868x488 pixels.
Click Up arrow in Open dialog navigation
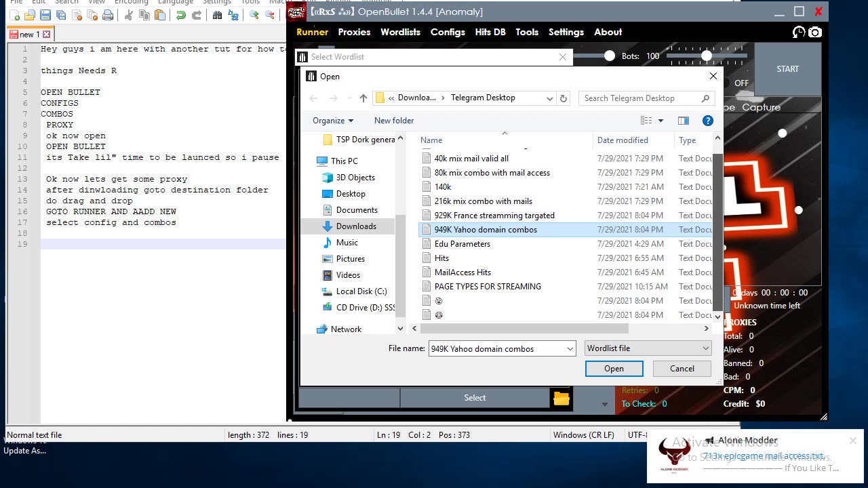tap(363, 98)
